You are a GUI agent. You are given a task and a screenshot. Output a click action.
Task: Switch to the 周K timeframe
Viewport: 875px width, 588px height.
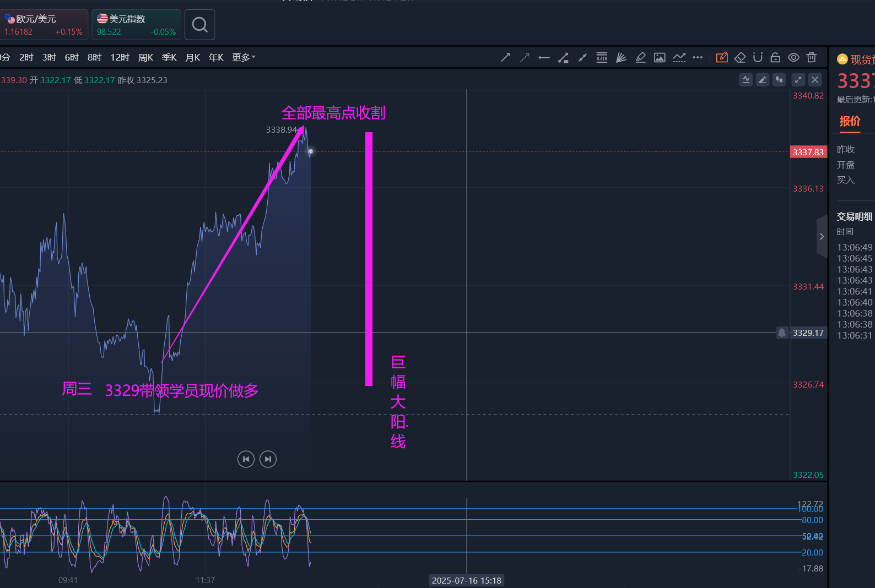point(146,57)
